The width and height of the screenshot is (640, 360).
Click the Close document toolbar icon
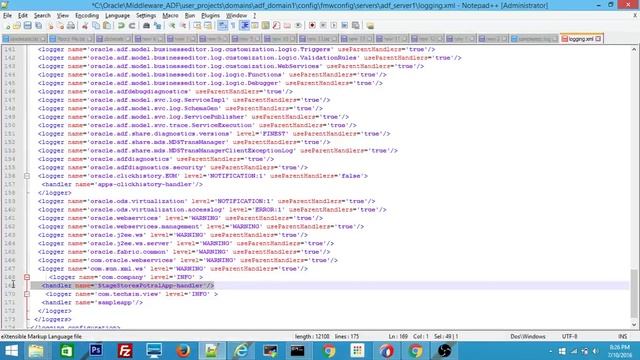pos(51,26)
